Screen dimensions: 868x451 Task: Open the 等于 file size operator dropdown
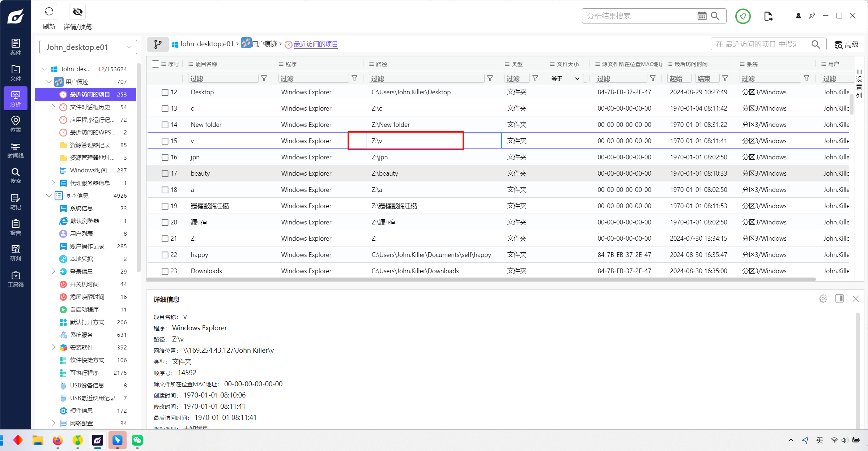click(x=565, y=78)
